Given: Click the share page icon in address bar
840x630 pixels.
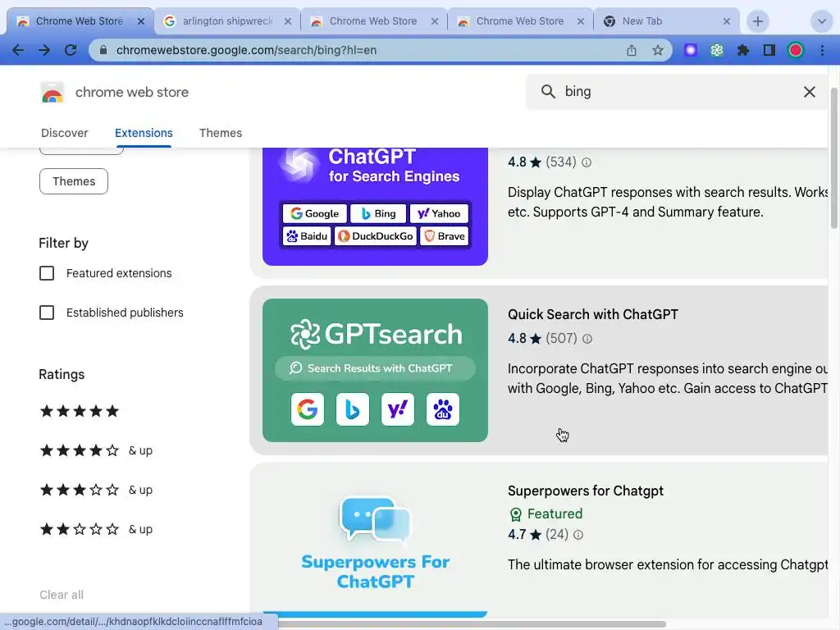Looking at the screenshot, I should pos(632,50).
